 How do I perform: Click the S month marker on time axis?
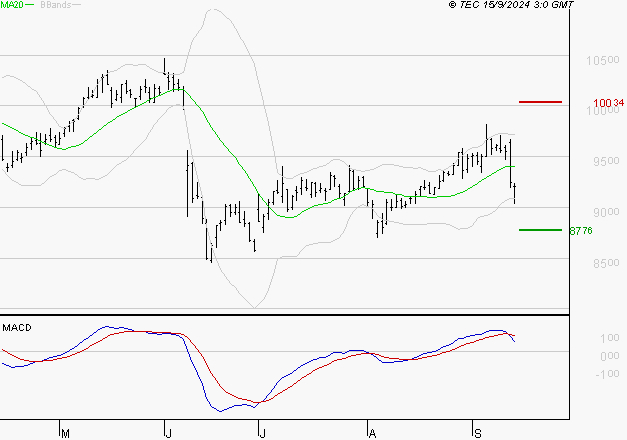pyautogui.click(x=477, y=434)
